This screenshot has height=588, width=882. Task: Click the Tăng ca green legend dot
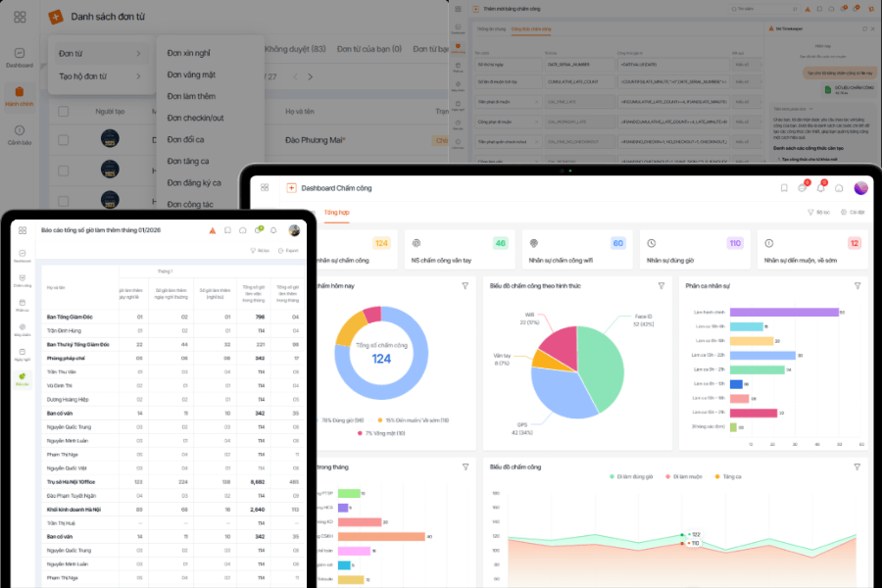(716, 477)
